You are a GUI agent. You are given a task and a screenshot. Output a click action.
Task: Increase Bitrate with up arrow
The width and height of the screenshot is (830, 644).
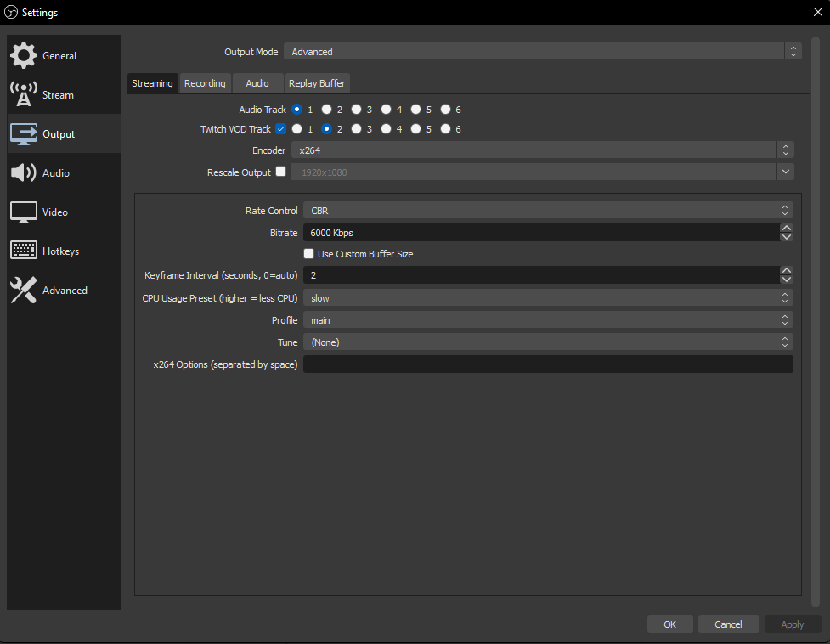pos(787,228)
